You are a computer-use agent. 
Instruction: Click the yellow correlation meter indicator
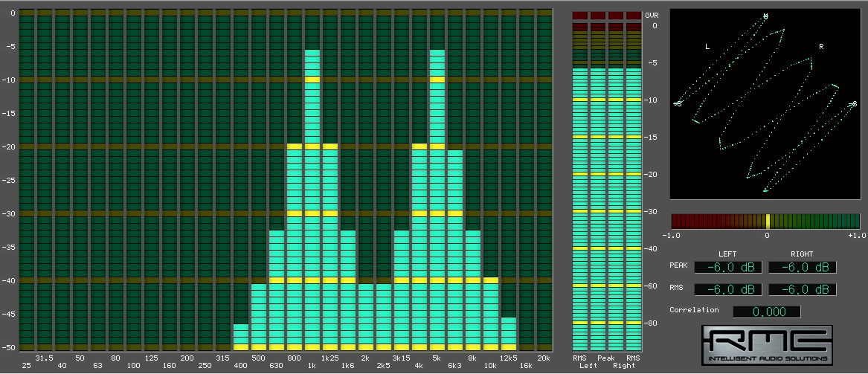[768, 222]
